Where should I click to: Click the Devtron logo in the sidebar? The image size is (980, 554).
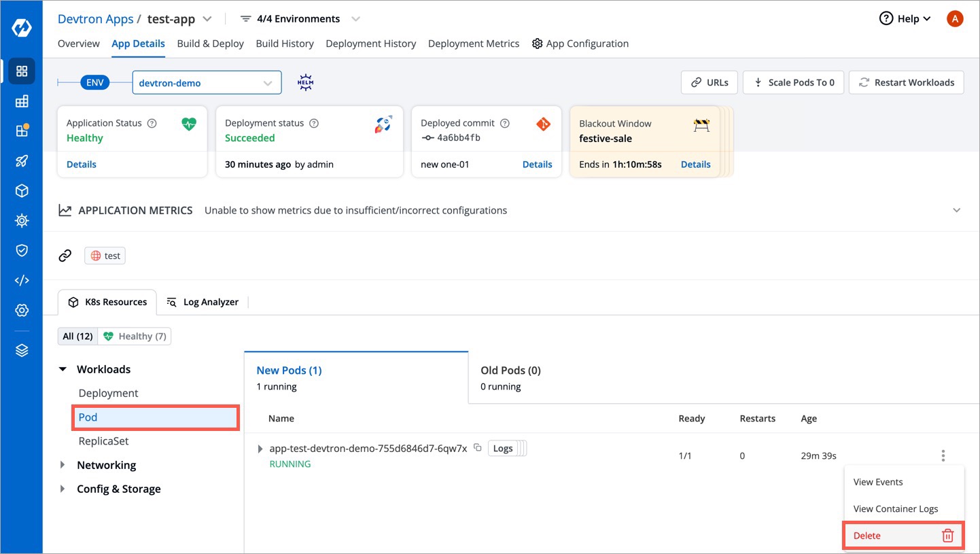coord(22,28)
